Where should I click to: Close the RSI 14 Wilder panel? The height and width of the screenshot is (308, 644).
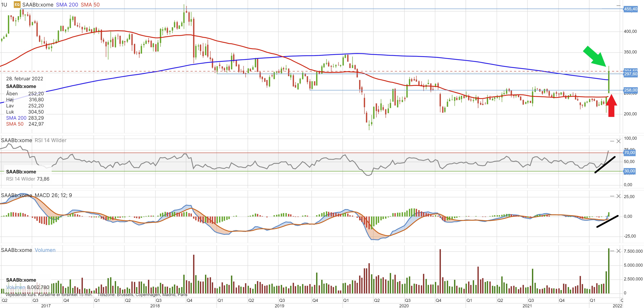click(618, 141)
